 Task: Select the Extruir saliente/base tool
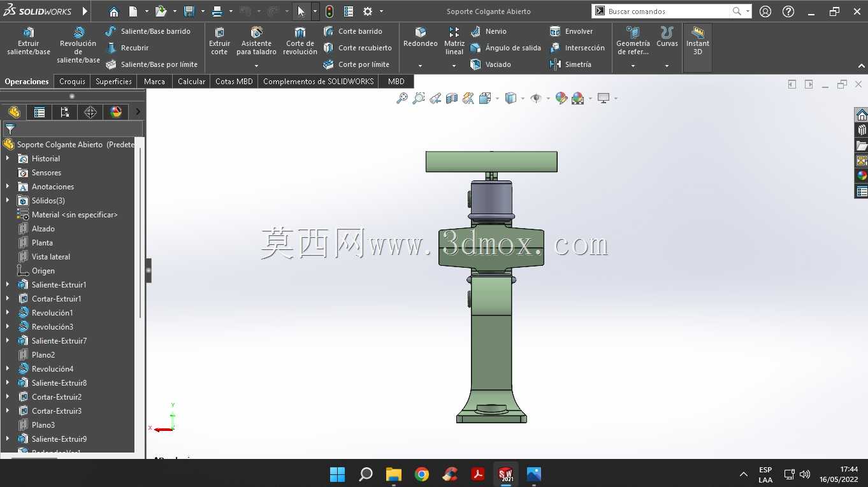29,41
